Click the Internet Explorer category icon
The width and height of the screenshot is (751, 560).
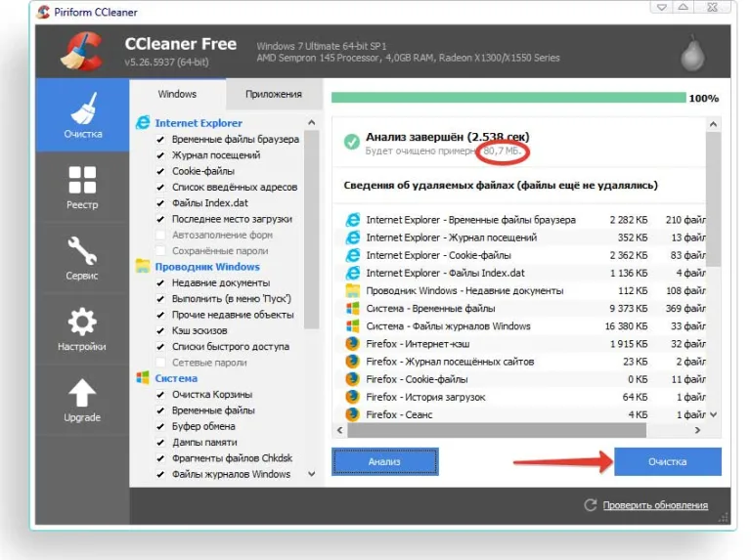click(143, 122)
